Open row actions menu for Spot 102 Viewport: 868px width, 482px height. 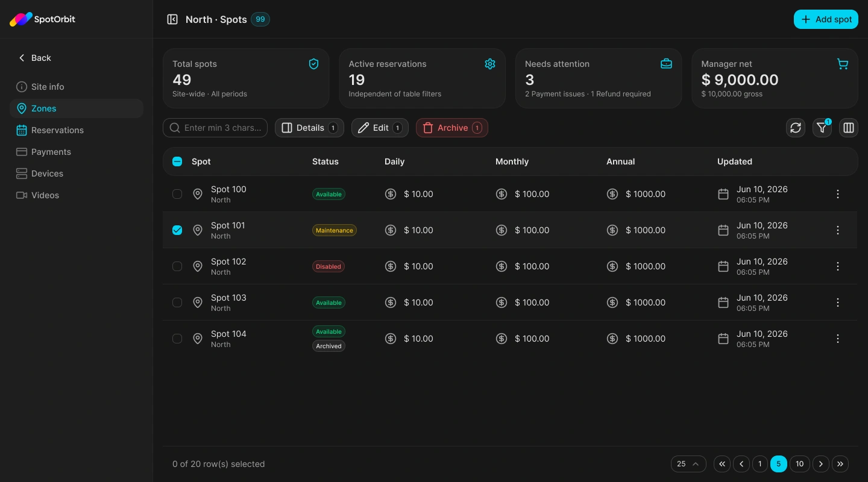(838, 266)
